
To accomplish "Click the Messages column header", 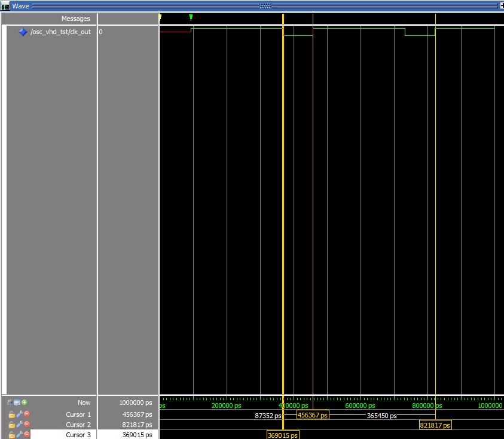I will coord(75,19).
